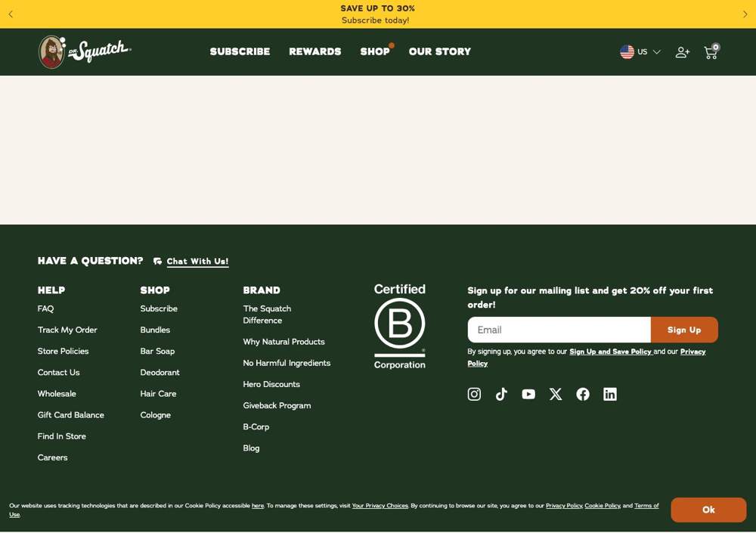Screen dimensions: 756x533
Task: Show next announcement banner slide
Action: point(745,14)
